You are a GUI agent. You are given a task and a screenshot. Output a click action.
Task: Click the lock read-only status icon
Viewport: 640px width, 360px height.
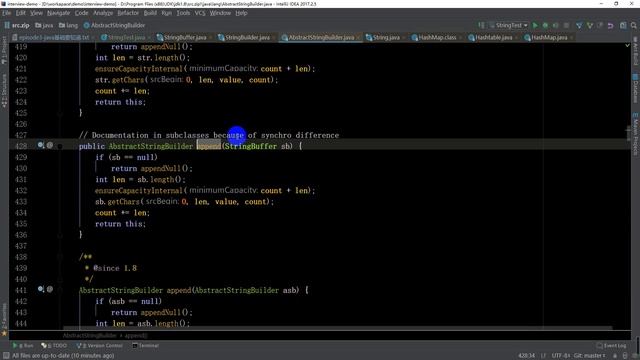pos(615,356)
